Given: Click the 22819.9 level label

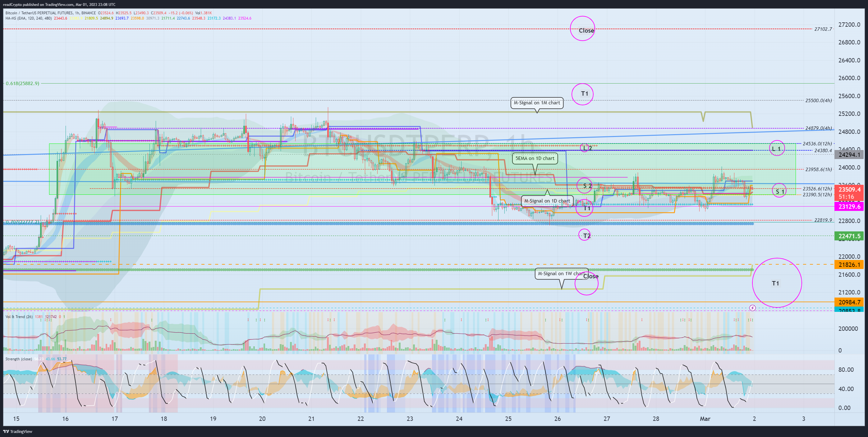Looking at the screenshot, I should point(823,220).
